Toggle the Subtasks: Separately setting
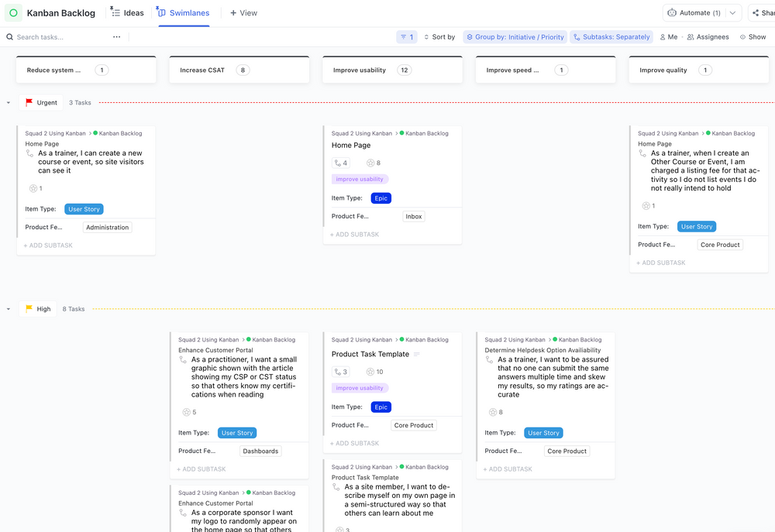775x532 pixels. click(x=611, y=36)
